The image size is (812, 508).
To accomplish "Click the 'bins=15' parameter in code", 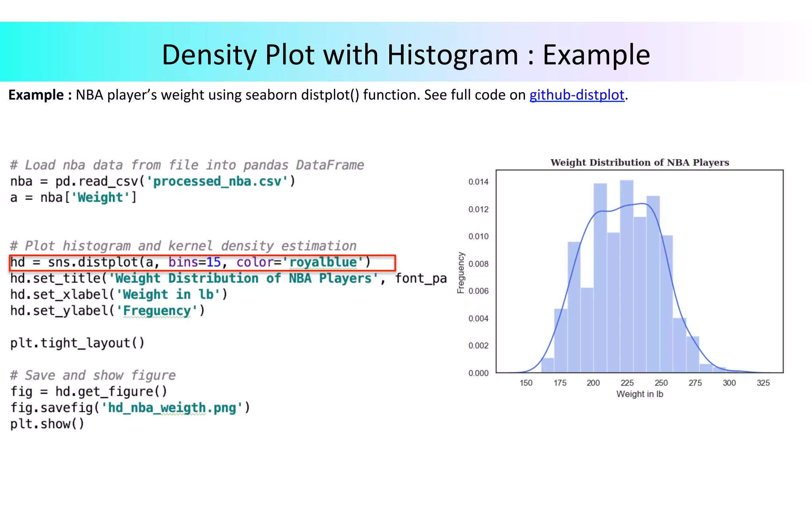I will [194, 262].
